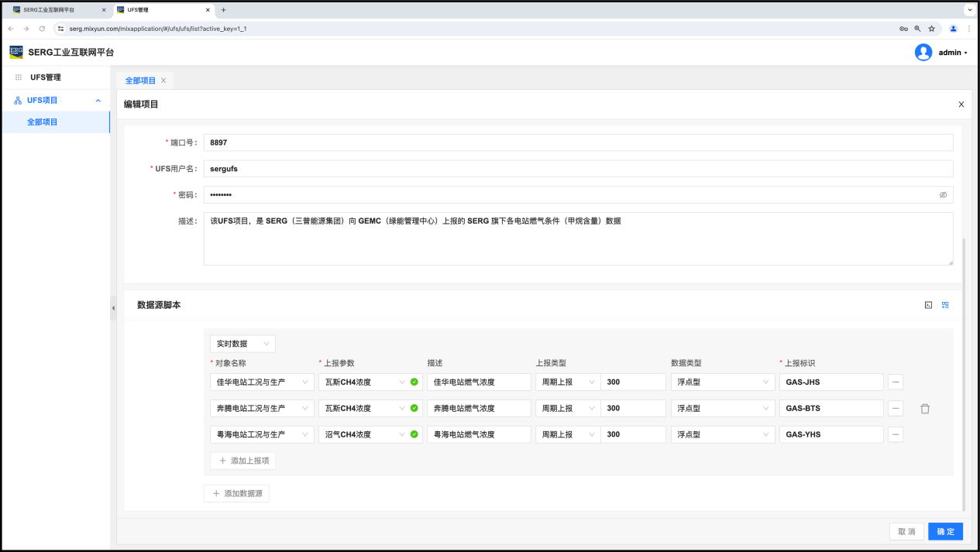Image resolution: width=980 pixels, height=552 pixels.
Task: Click the 端口号 input field
Action: 578,142
